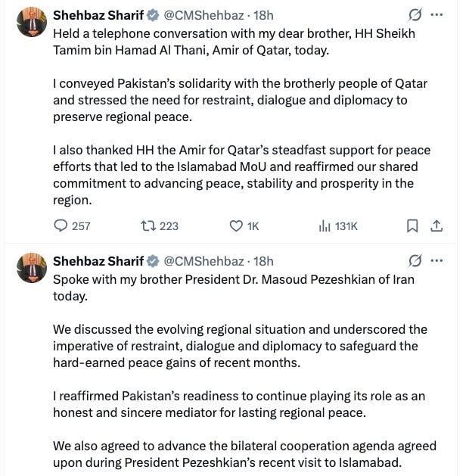Open Shehbaz Sharif avatar on second tweet
469x476 pixels.
click(x=32, y=268)
